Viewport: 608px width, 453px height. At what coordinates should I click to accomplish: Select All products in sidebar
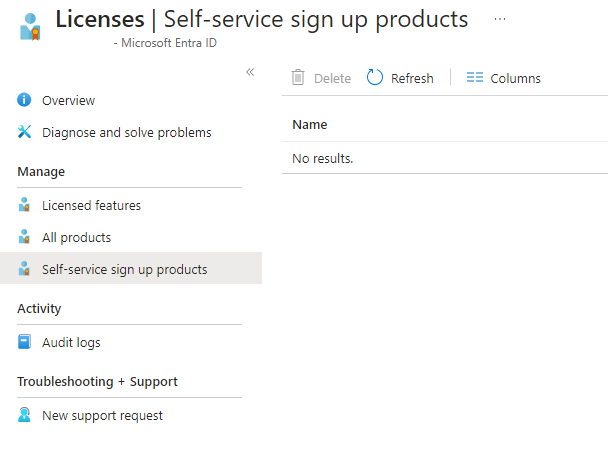pos(76,237)
